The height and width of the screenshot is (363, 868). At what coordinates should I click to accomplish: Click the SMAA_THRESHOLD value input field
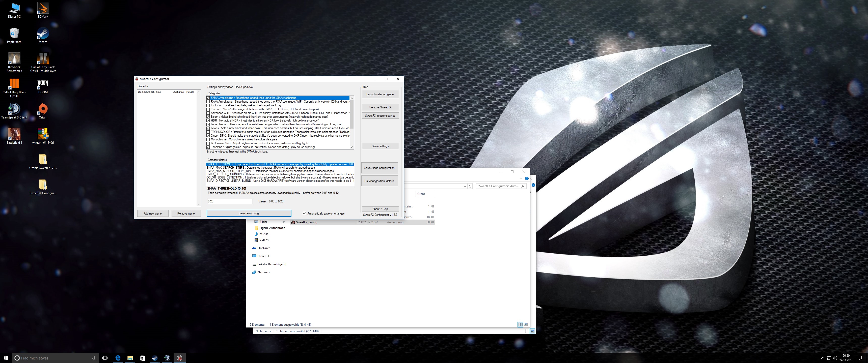coord(229,201)
